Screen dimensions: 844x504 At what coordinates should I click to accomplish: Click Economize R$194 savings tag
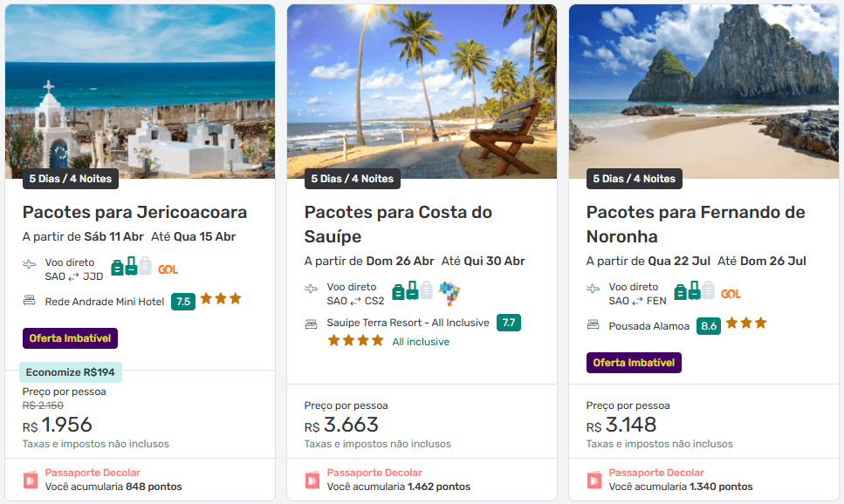(x=71, y=372)
